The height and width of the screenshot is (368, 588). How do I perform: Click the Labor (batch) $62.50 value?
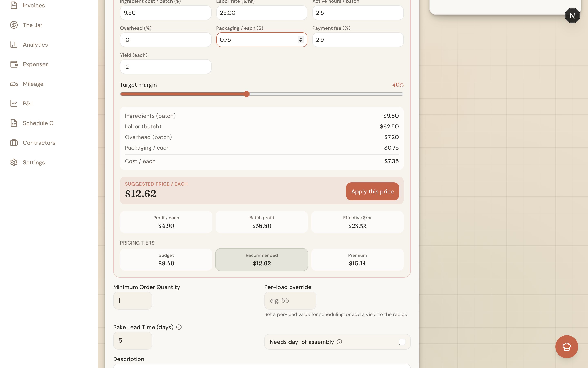click(389, 126)
